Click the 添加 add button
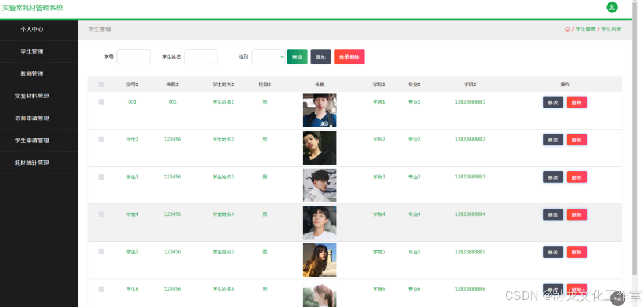The image size is (644, 307). tap(321, 57)
